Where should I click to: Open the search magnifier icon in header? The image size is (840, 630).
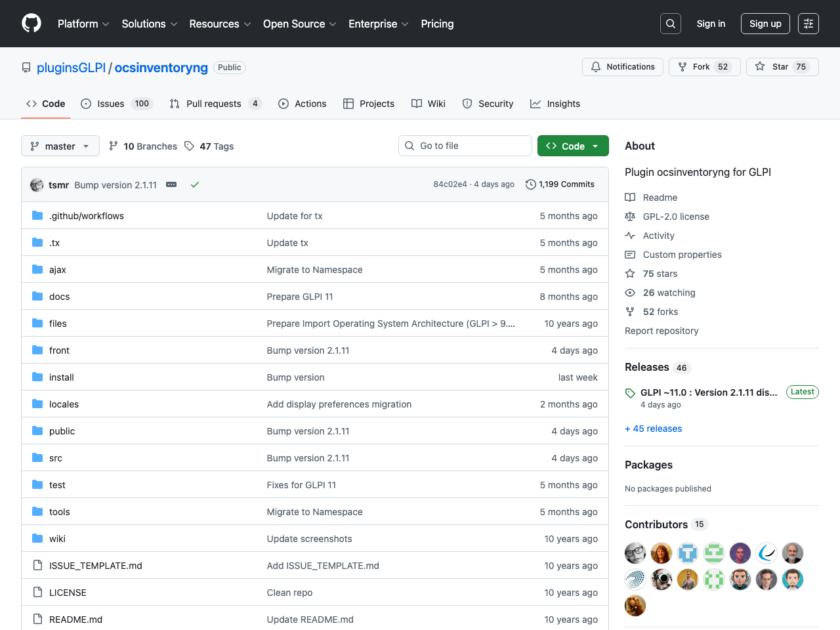coord(670,24)
